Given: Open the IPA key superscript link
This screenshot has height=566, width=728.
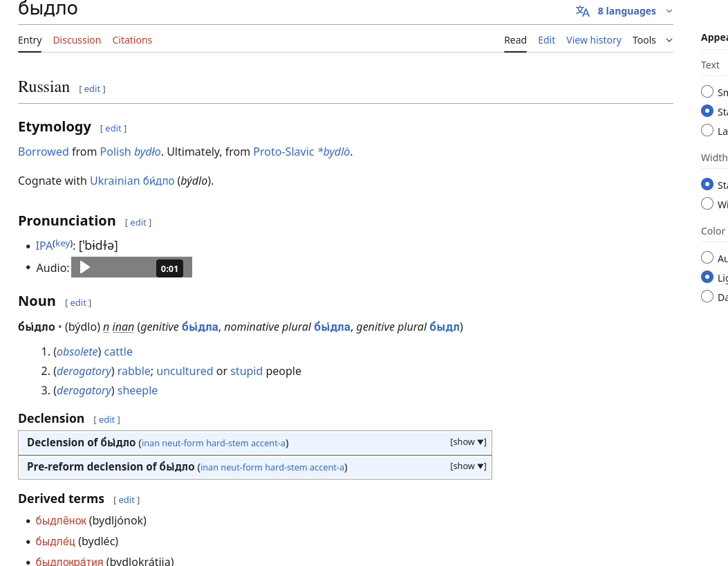Looking at the screenshot, I should point(63,243).
